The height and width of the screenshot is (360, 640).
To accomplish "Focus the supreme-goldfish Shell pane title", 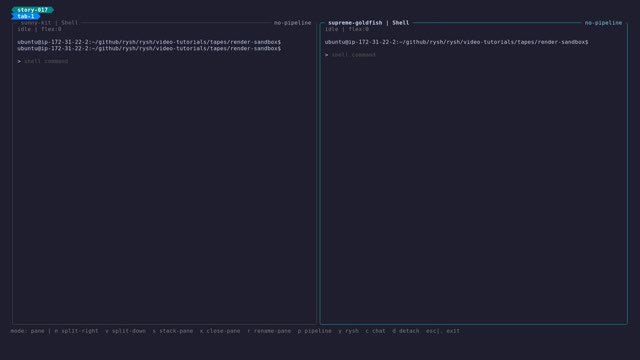I will [x=369, y=23].
